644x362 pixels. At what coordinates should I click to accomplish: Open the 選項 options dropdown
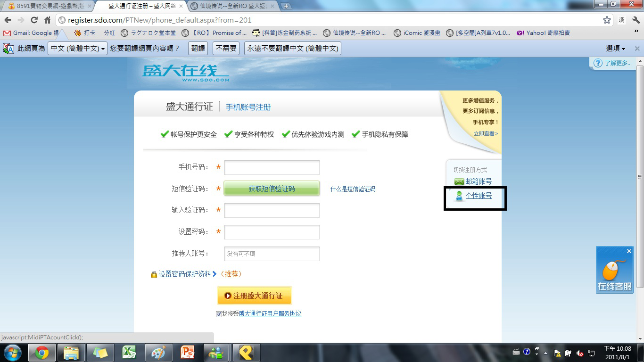[x=616, y=49]
